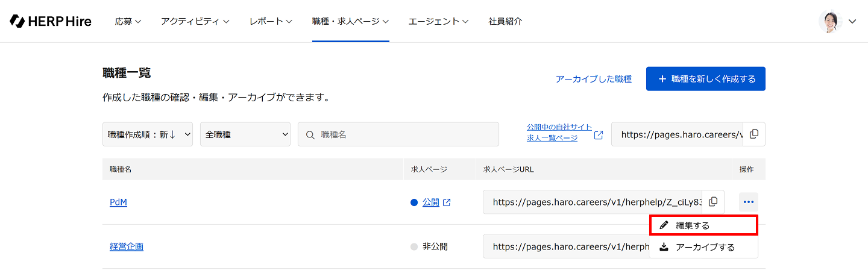The width and height of the screenshot is (868, 276).
Task: Open the 職種作成順 sort dropdown
Action: [x=147, y=134]
